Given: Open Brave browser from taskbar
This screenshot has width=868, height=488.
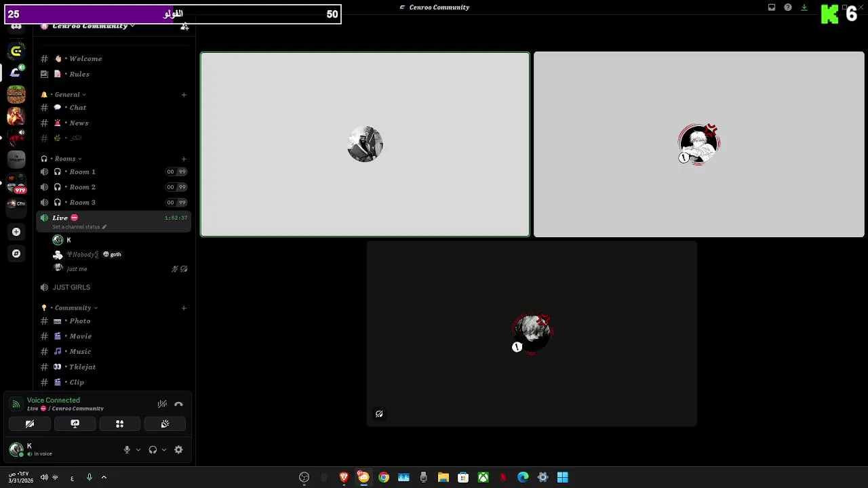Looking at the screenshot, I should click(x=344, y=478).
